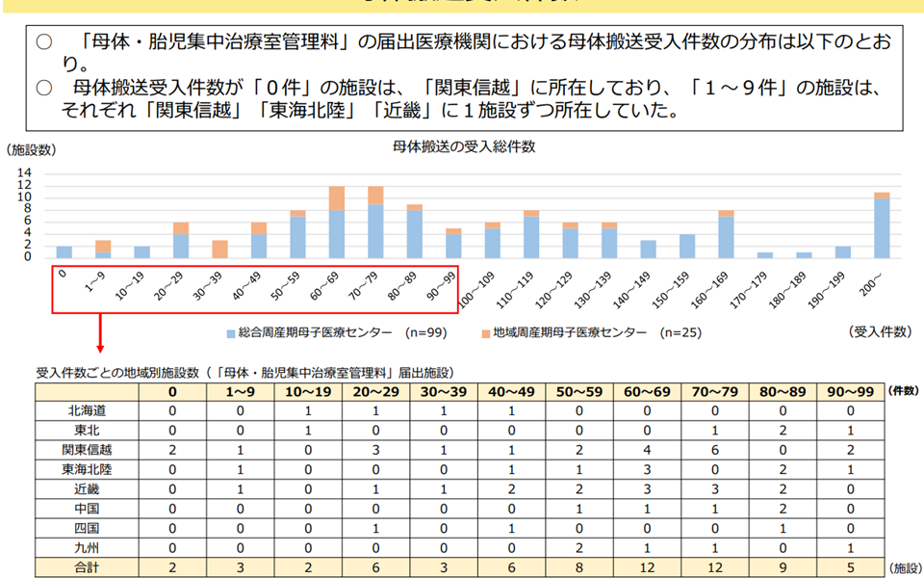Click the (施設数) y-axis unit label

[x=31, y=151]
